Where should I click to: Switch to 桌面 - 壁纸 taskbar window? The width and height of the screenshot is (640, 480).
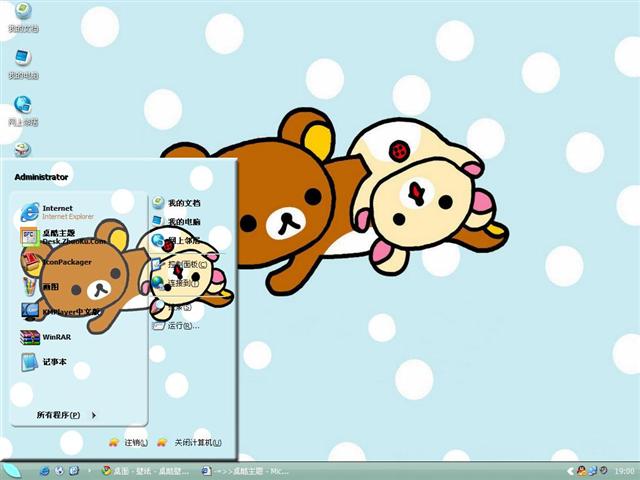(146, 471)
